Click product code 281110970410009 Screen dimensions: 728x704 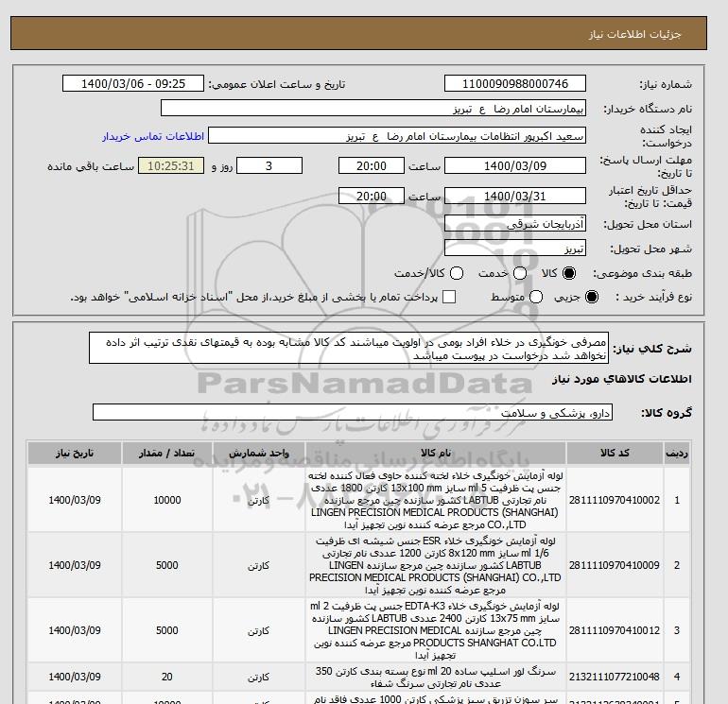615,565
